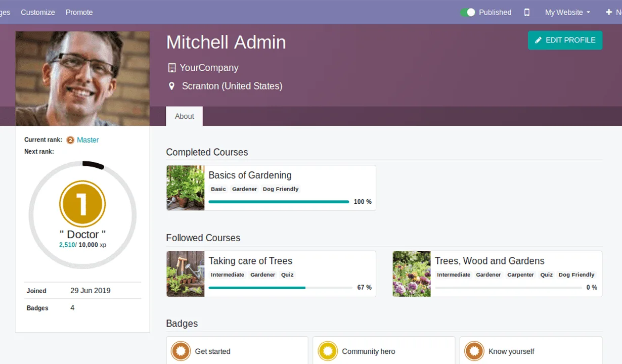
Task: Click the mobile preview phone icon
Action: 527,12
